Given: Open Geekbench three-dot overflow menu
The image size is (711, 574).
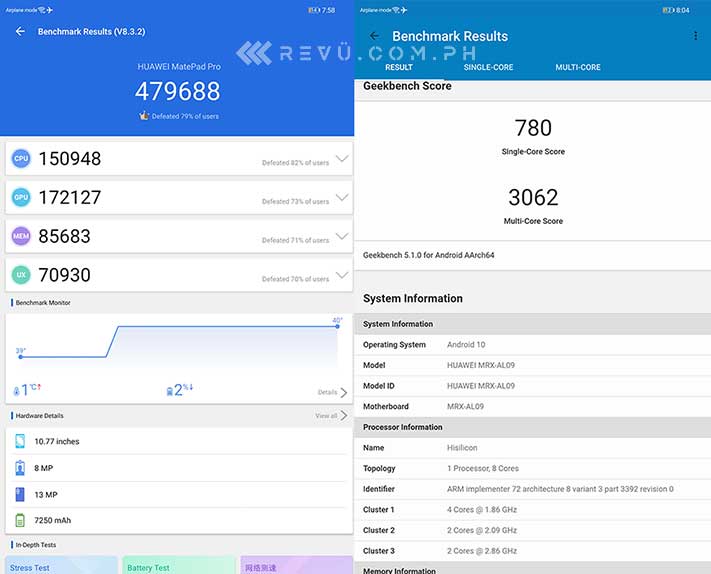Looking at the screenshot, I should tap(695, 36).
